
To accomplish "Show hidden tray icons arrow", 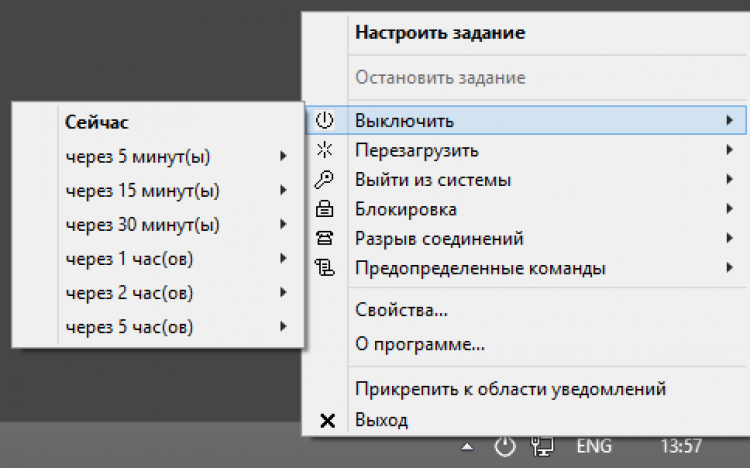I will [467, 446].
